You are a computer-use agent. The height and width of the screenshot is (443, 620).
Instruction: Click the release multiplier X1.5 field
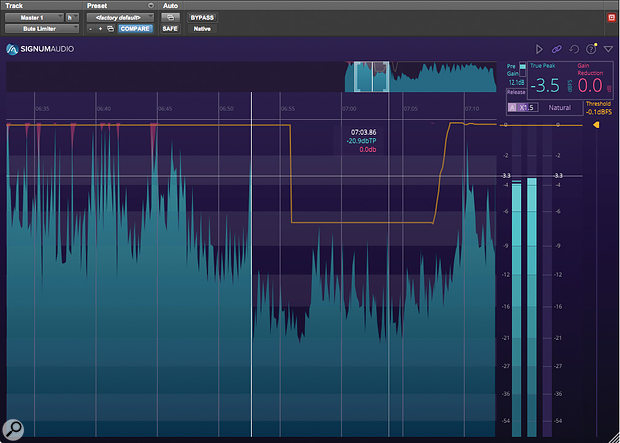click(x=527, y=108)
